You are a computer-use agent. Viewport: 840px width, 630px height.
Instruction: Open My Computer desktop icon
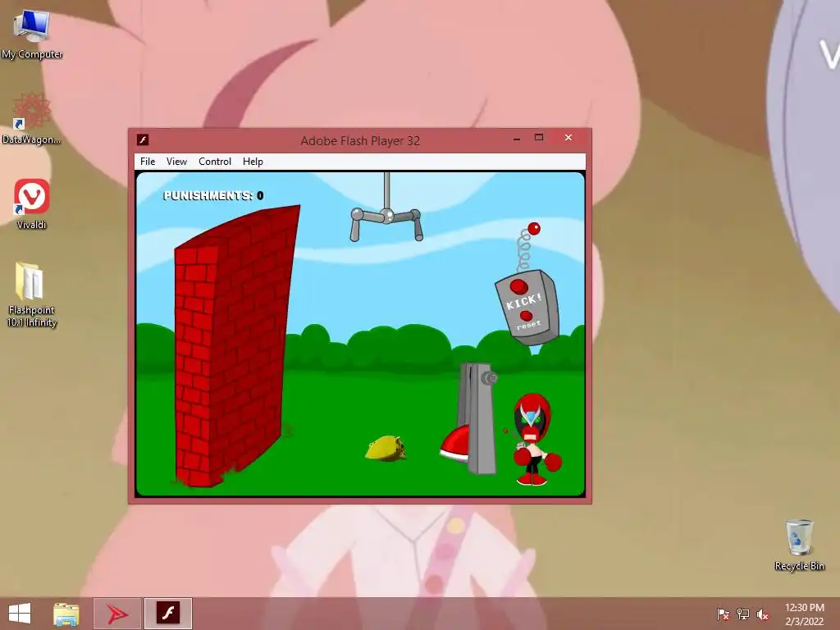[x=32, y=34]
